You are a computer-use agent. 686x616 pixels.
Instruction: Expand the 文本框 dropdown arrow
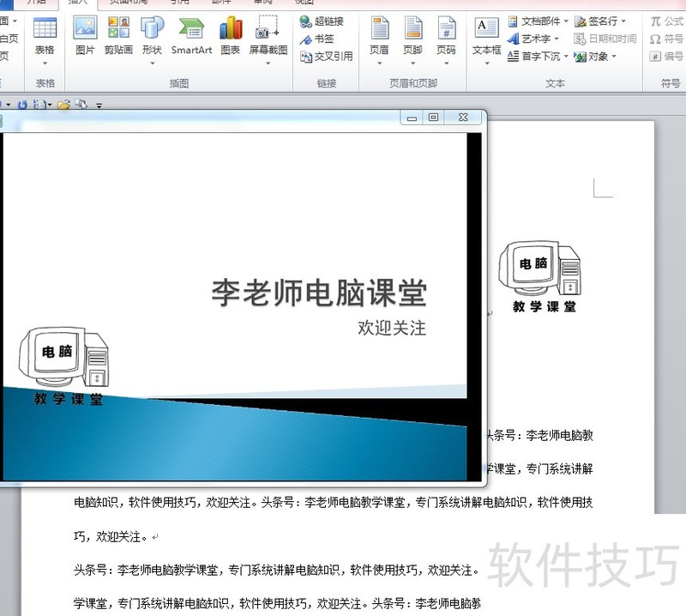486,63
